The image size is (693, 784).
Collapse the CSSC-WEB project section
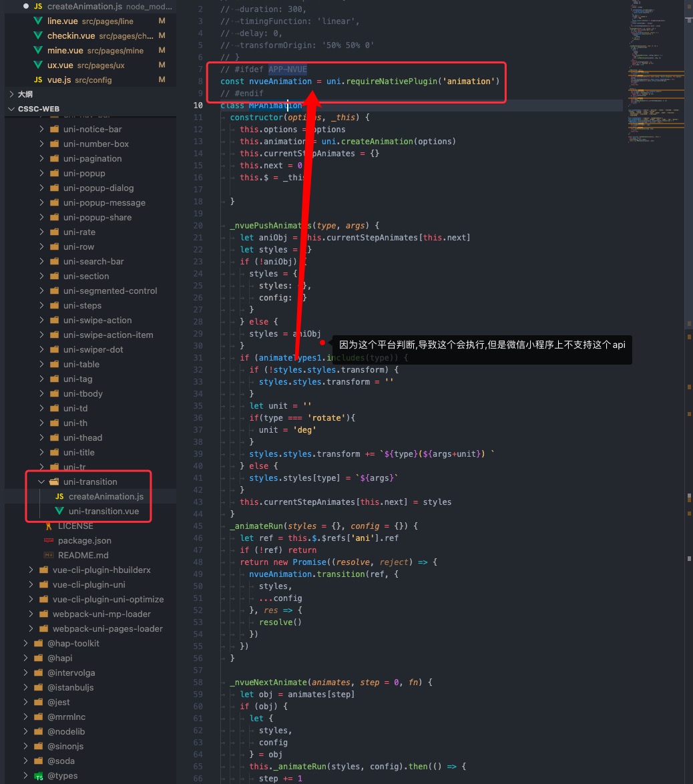coord(11,109)
